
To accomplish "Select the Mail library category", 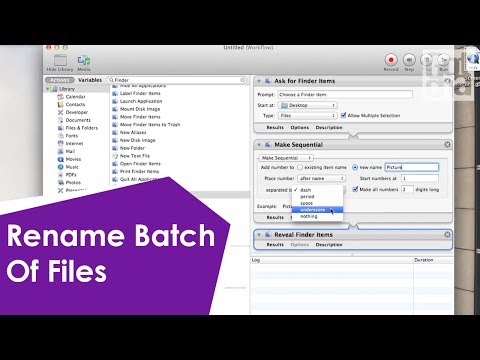I will 70,151.
